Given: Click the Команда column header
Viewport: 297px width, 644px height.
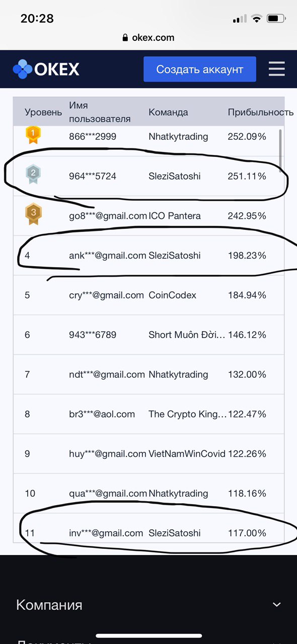Looking at the screenshot, I should (168, 112).
